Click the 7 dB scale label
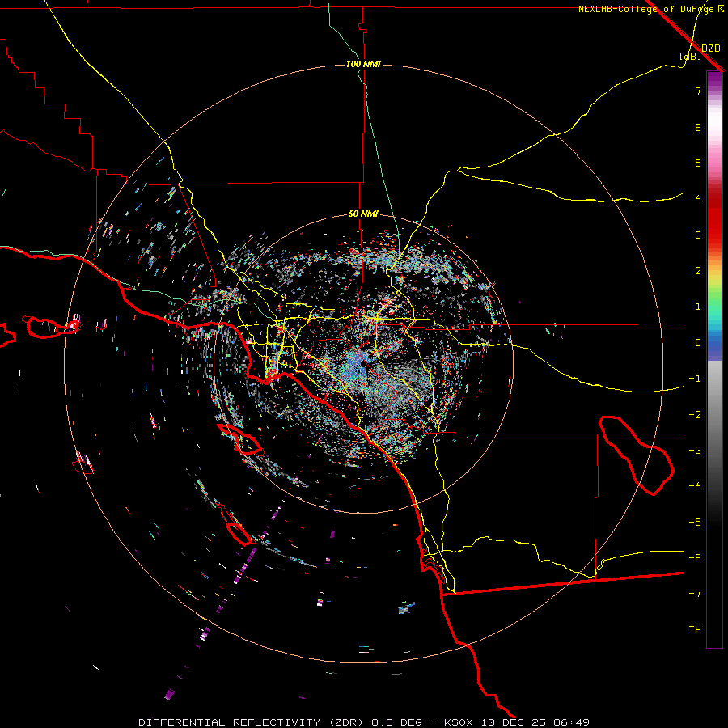Image resolution: width=728 pixels, height=728 pixels. 698,91
